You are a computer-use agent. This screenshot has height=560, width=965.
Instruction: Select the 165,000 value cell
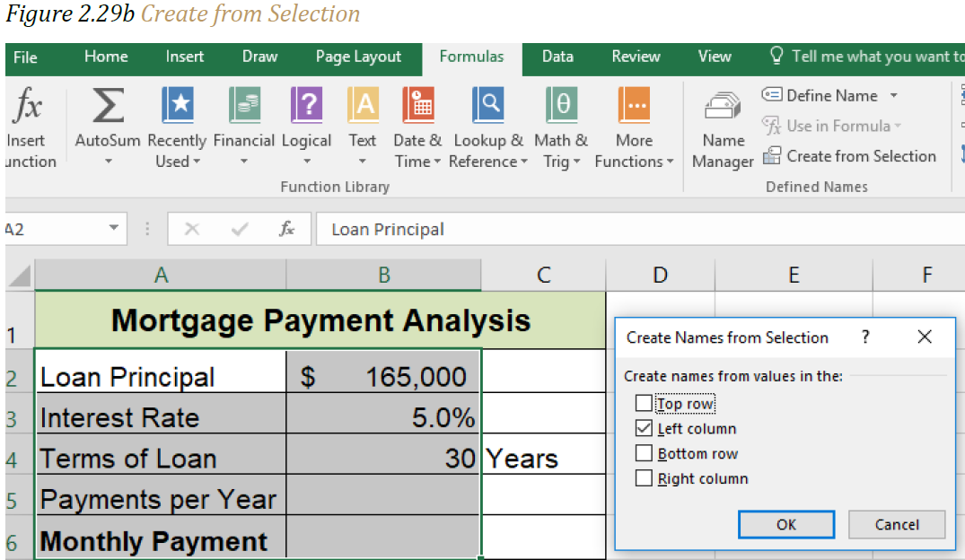(382, 371)
